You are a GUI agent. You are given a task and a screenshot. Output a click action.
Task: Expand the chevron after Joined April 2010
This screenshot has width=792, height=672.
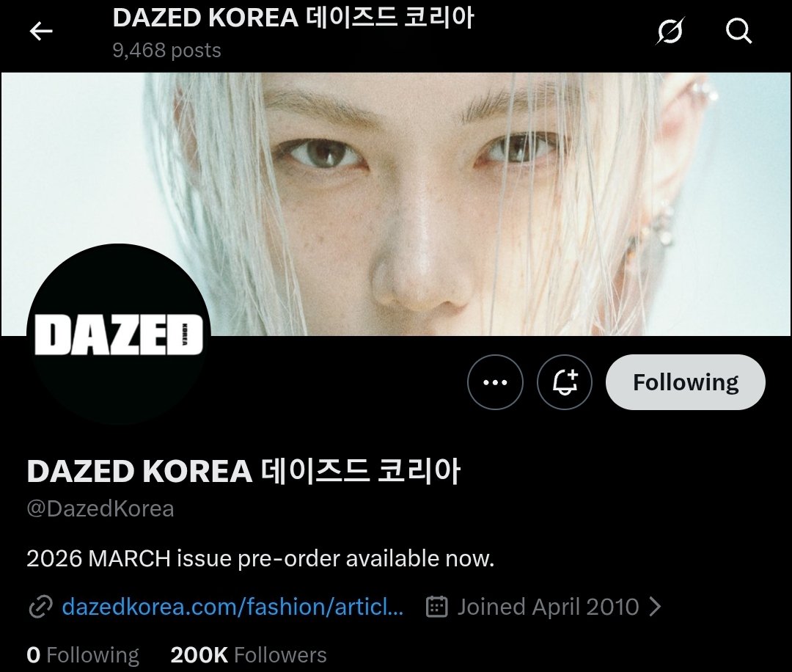(x=655, y=606)
